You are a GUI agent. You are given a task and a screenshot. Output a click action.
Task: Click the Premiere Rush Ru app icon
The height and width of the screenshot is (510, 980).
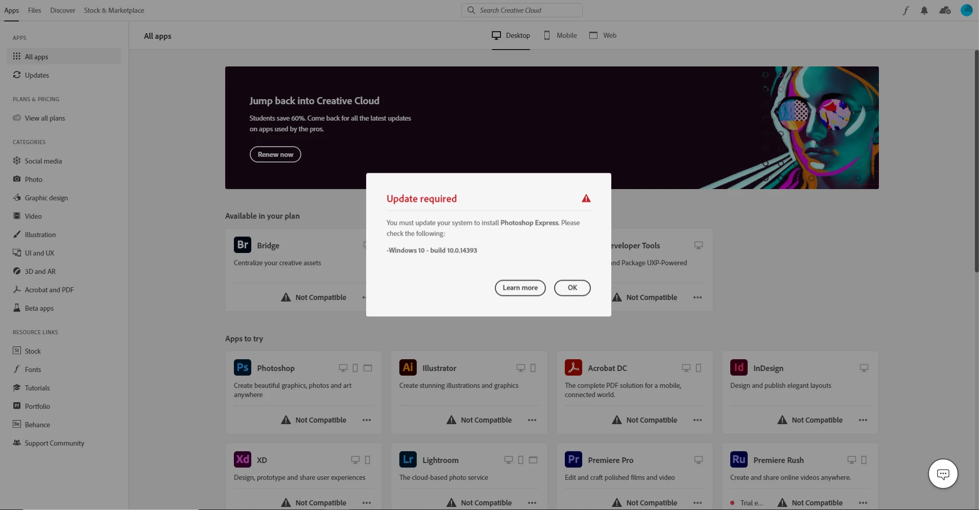coord(739,459)
